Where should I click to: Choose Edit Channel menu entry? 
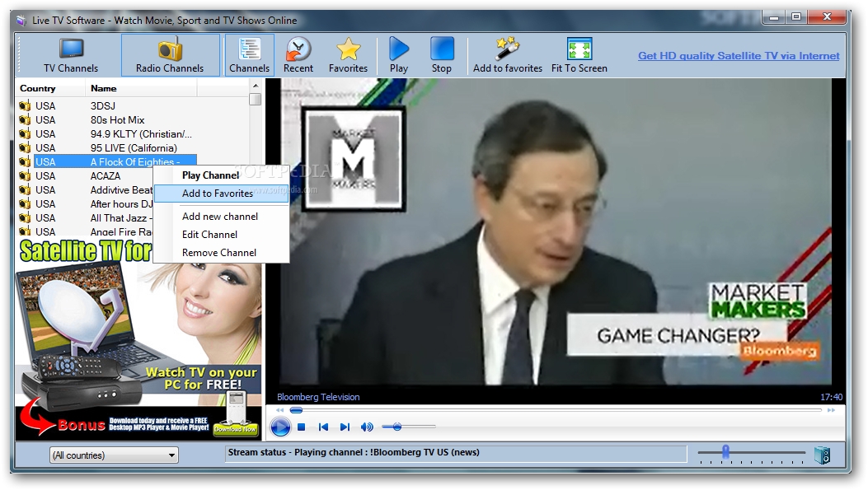(x=221, y=235)
